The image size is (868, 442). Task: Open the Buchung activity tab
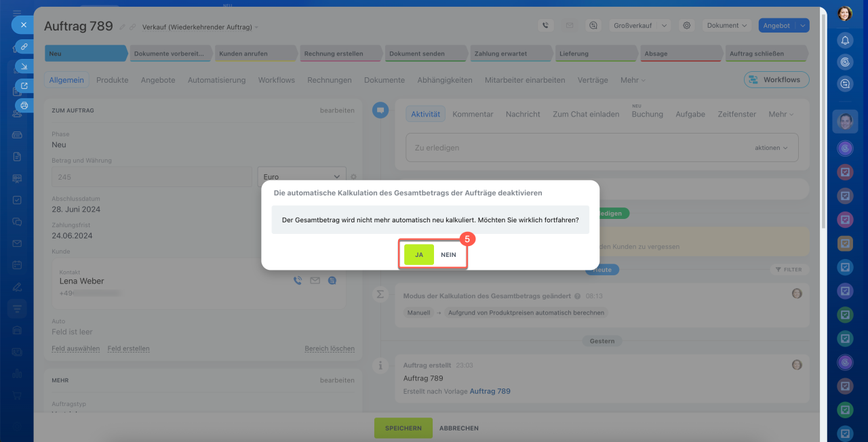(x=647, y=115)
